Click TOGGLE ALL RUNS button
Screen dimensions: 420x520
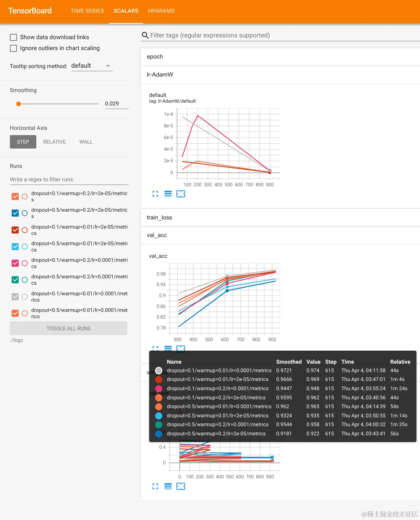[68, 328]
